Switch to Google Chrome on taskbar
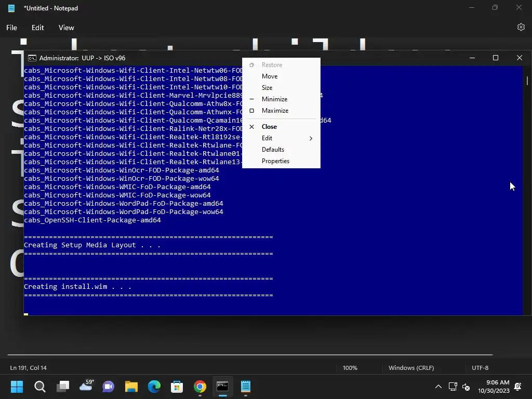532x399 pixels. point(200,387)
